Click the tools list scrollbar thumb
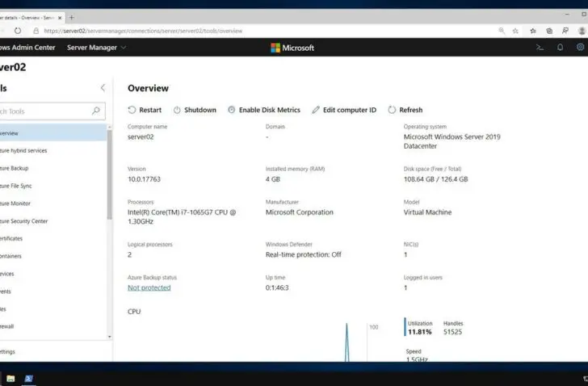The height and width of the screenshot is (386, 588). click(110, 174)
